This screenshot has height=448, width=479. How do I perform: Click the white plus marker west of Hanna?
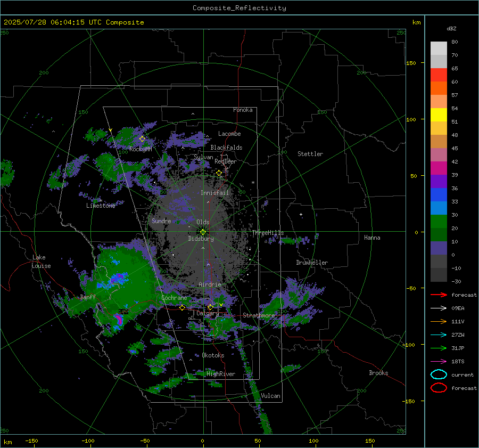click(301, 214)
